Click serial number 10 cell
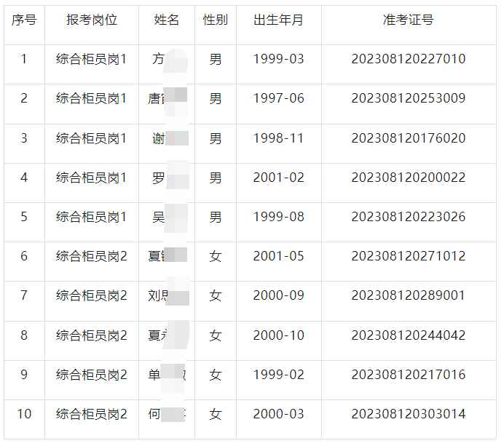The image size is (504, 446). point(24,414)
